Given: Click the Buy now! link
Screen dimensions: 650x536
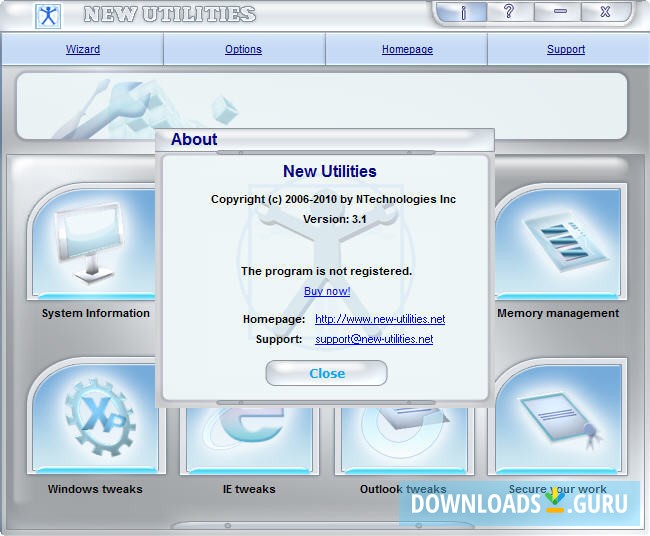Looking at the screenshot, I should [327, 291].
